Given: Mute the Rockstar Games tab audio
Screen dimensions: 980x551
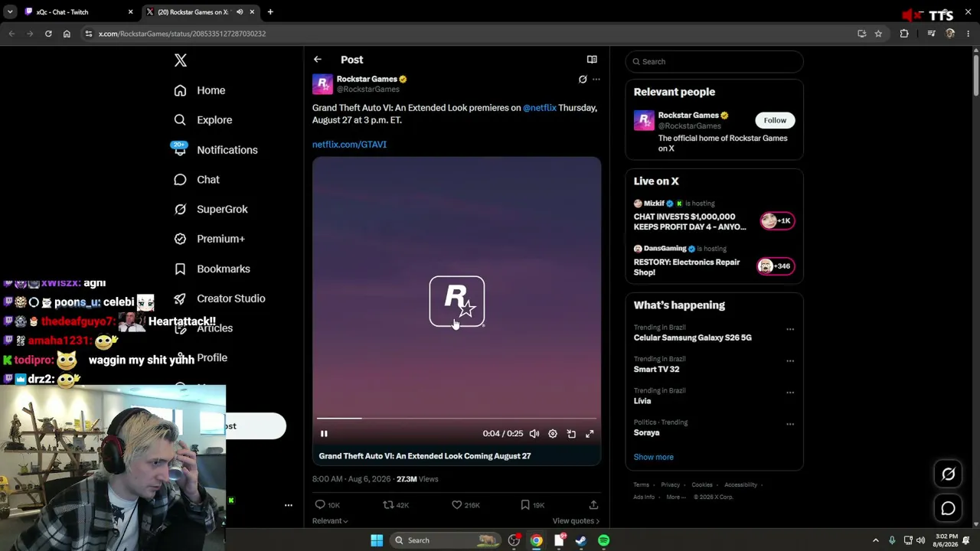Looking at the screenshot, I should click(x=240, y=12).
